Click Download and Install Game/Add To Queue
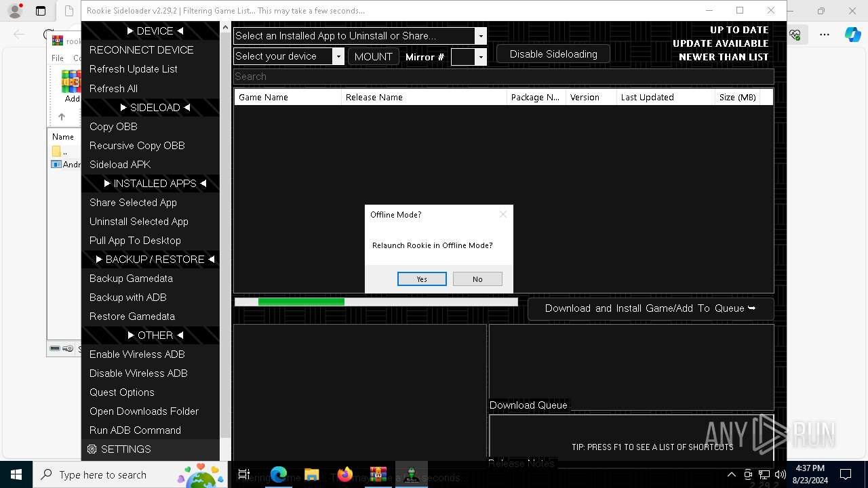 click(650, 308)
